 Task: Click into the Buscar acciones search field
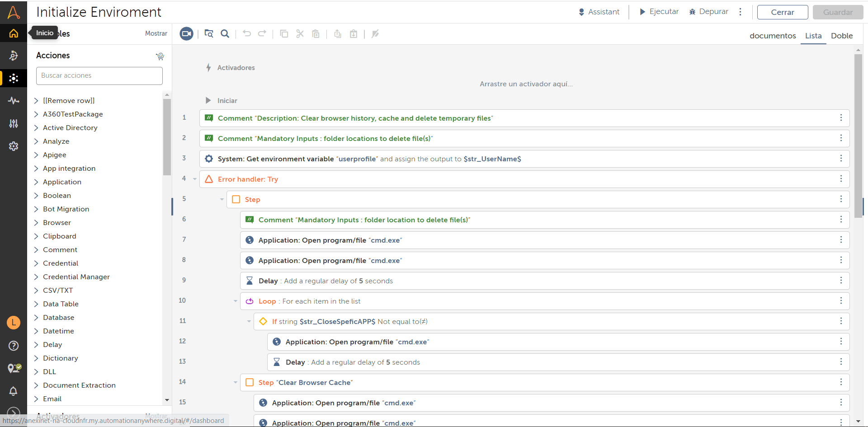99,76
